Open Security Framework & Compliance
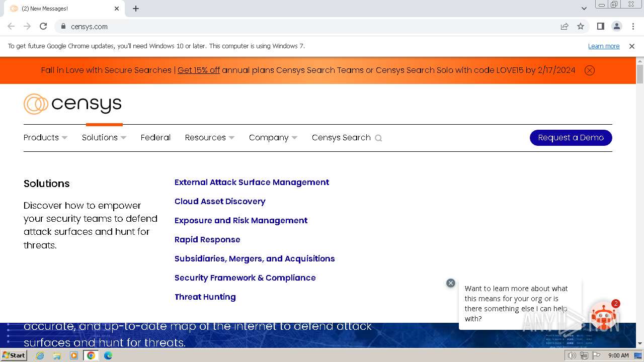 245,278
